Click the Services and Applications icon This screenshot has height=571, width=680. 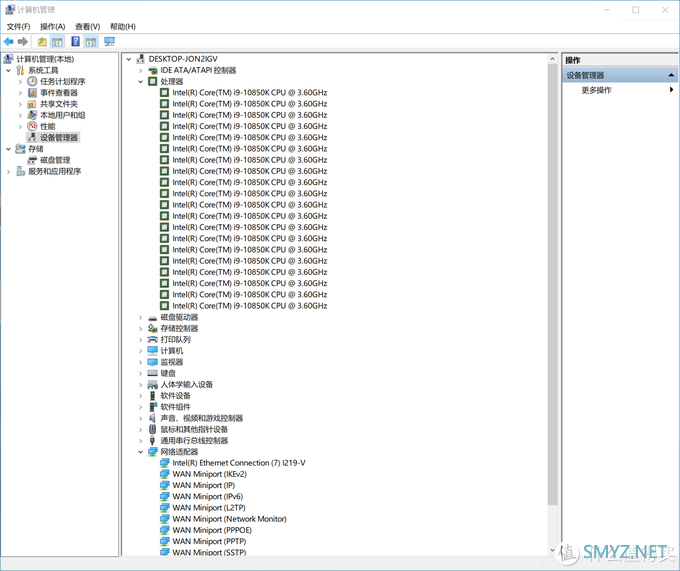pos(20,171)
